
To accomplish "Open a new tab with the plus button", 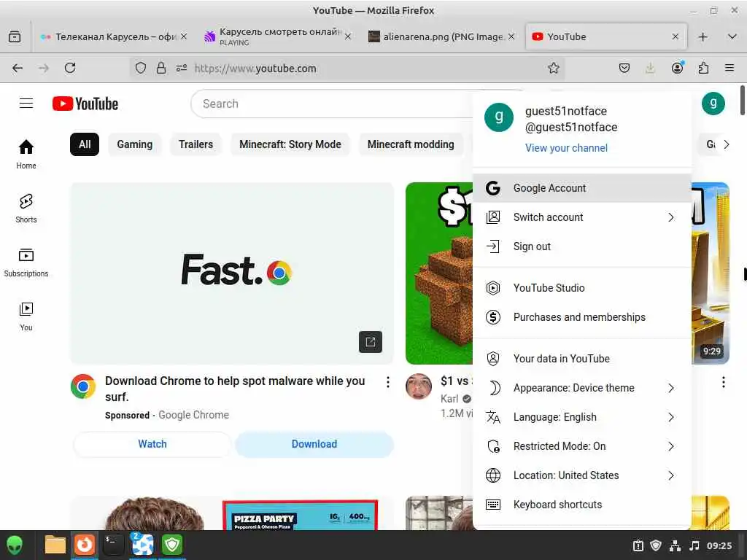I will [x=703, y=36].
